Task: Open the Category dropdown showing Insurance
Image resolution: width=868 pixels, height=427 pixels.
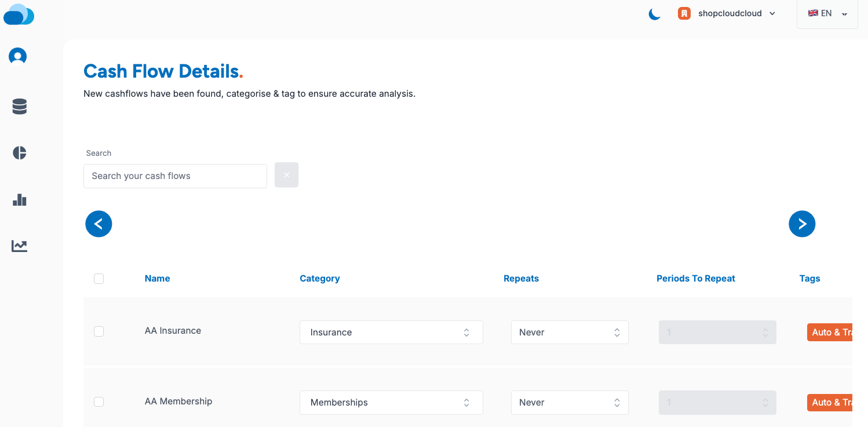Action: pyautogui.click(x=391, y=332)
